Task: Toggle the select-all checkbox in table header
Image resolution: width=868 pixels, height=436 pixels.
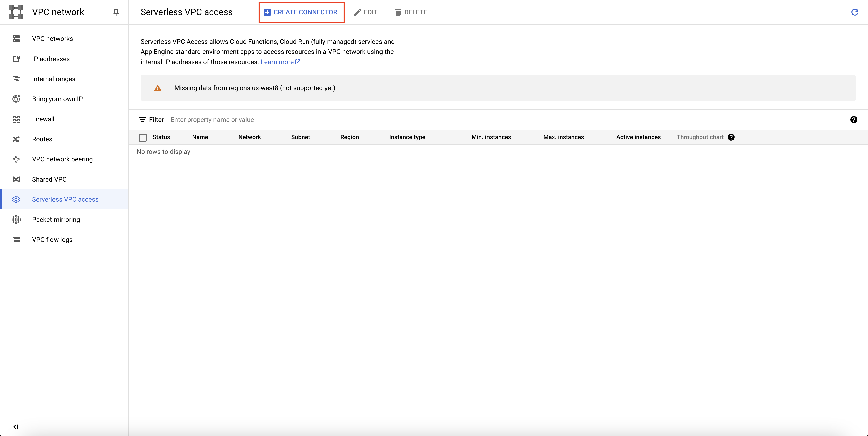Action: [143, 137]
